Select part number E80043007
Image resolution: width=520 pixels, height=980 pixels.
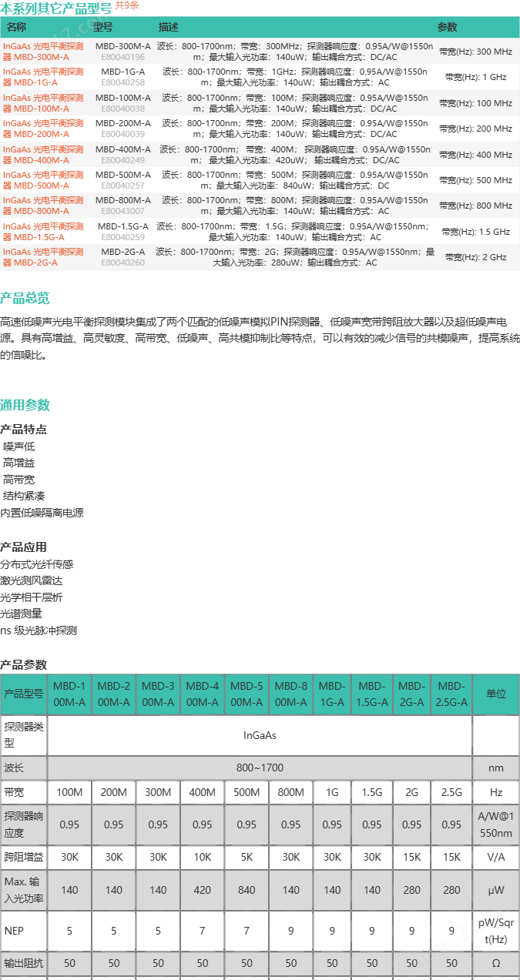pyautogui.click(x=123, y=211)
